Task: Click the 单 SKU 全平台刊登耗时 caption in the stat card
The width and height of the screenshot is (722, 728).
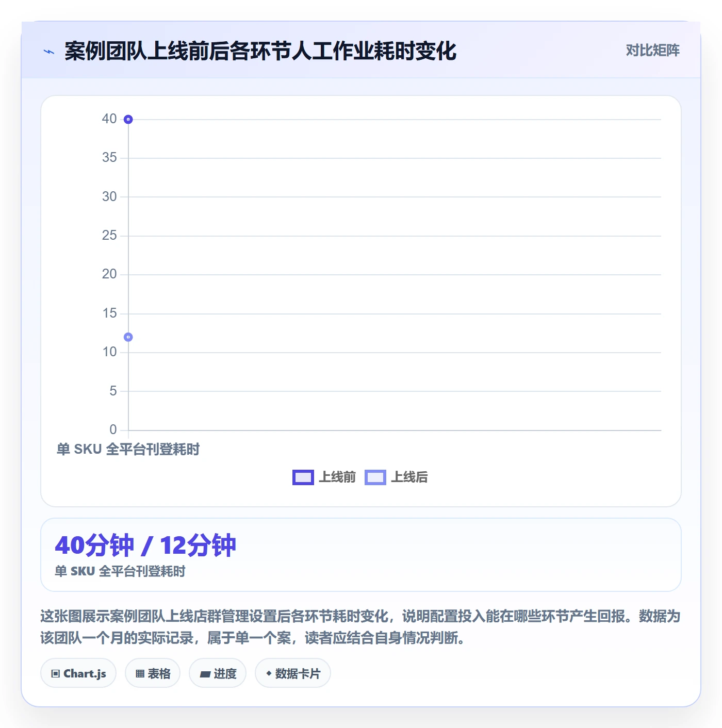Action: [120, 571]
